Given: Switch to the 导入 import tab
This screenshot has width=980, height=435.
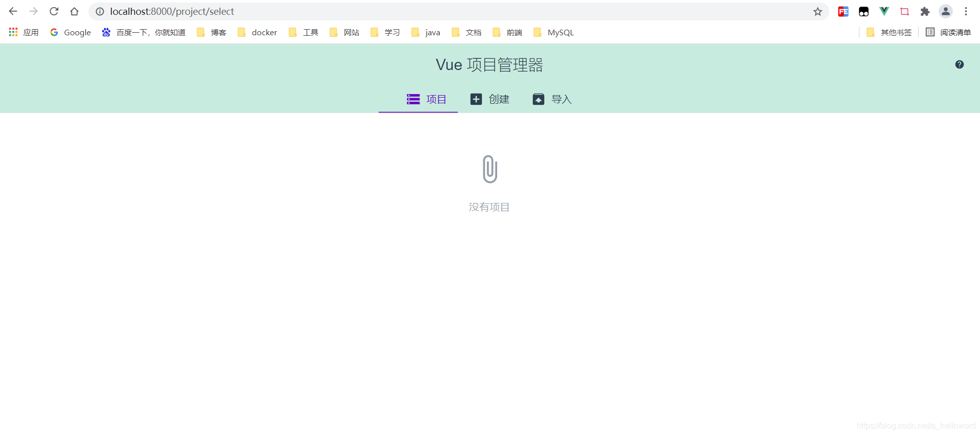Looking at the screenshot, I should tap(552, 99).
